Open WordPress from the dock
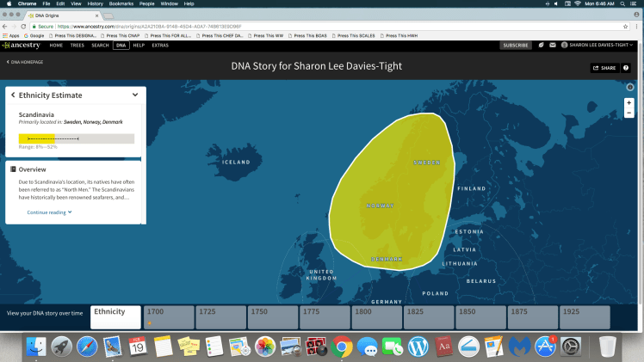This screenshot has height=362, width=644. pyautogui.click(x=418, y=347)
